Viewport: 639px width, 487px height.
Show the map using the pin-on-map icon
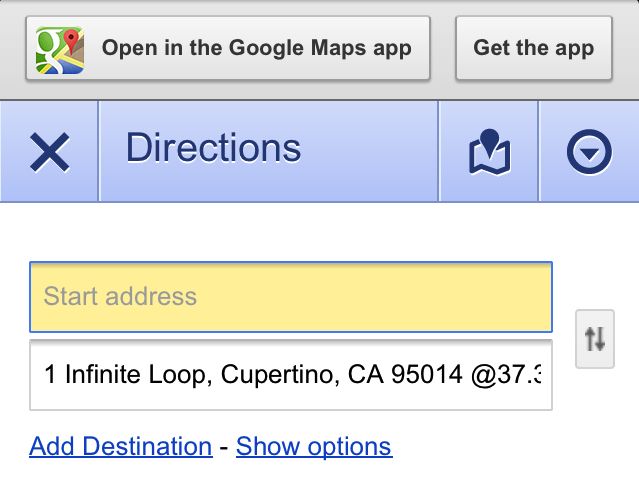(x=489, y=152)
